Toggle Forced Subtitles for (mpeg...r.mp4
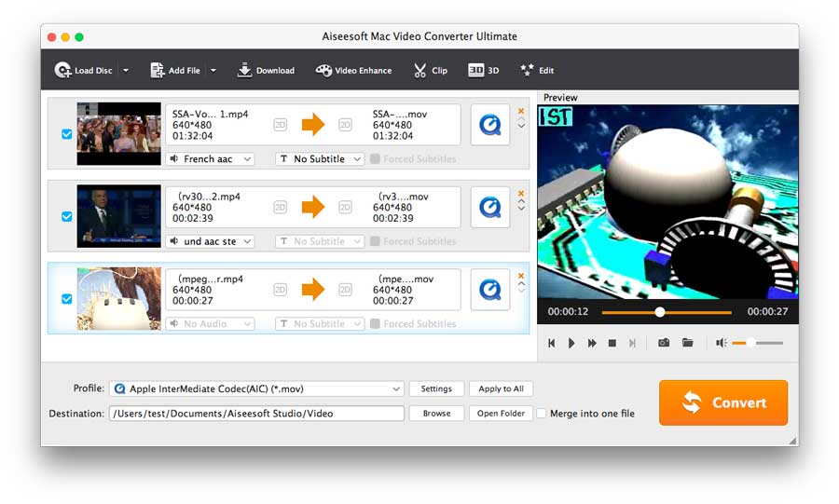The height and width of the screenshot is (504, 839). coord(375,323)
